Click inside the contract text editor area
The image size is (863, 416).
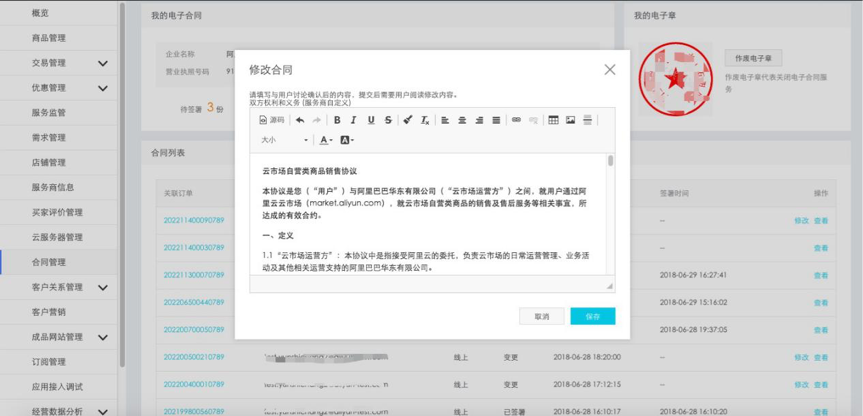click(428, 214)
